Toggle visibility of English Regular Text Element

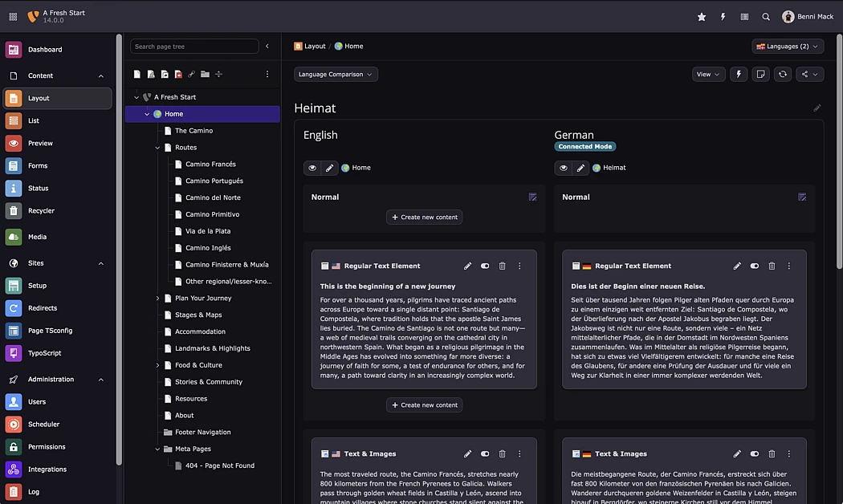[485, 266]
